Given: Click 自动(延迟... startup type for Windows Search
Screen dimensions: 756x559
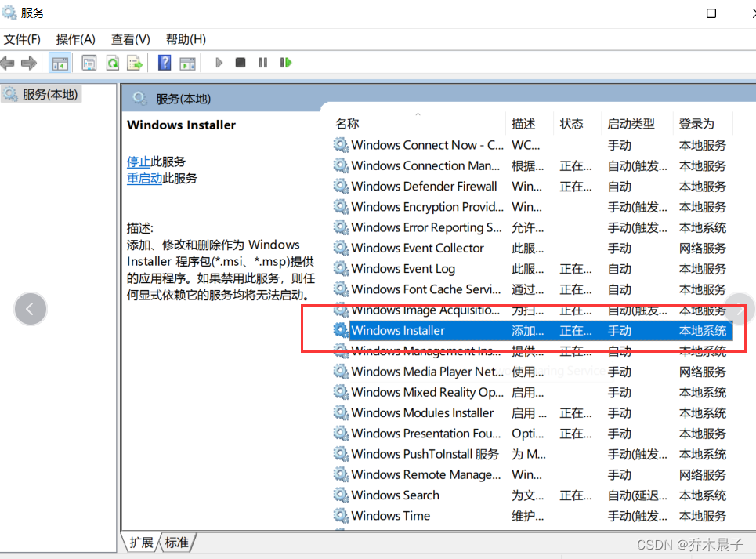Looking at the screenshot, I should click(x=638, y=495).
